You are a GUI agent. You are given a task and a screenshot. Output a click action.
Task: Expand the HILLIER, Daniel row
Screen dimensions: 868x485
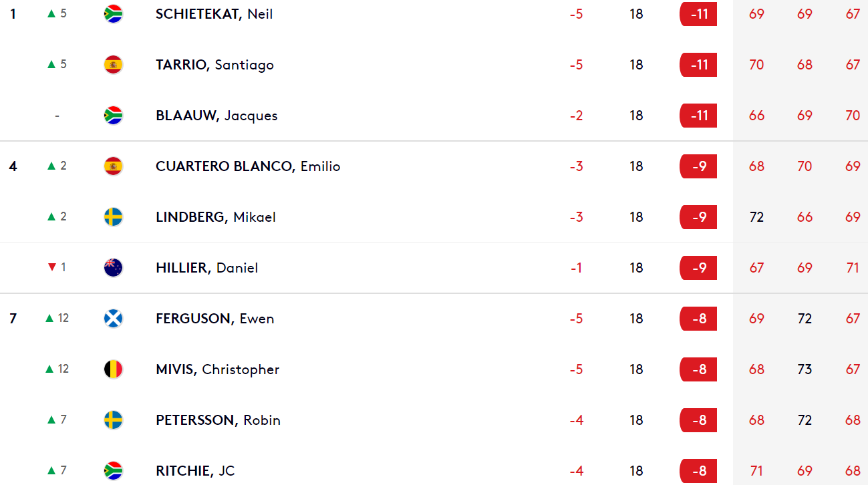[x=434, y=268]
